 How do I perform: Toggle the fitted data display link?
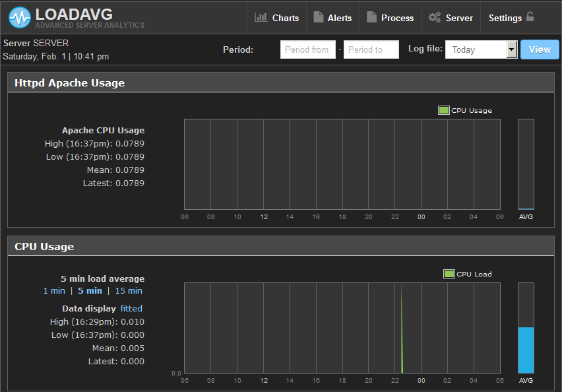(131, 308)
